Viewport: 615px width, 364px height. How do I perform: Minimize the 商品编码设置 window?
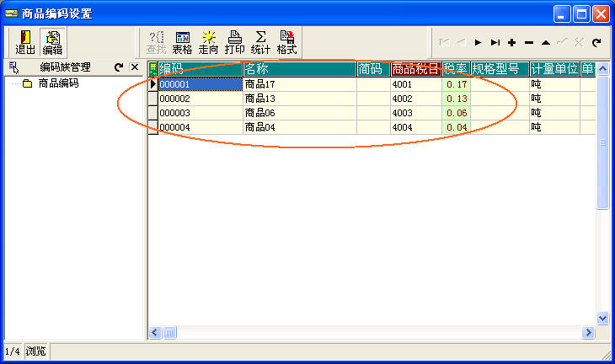point(562,14)
